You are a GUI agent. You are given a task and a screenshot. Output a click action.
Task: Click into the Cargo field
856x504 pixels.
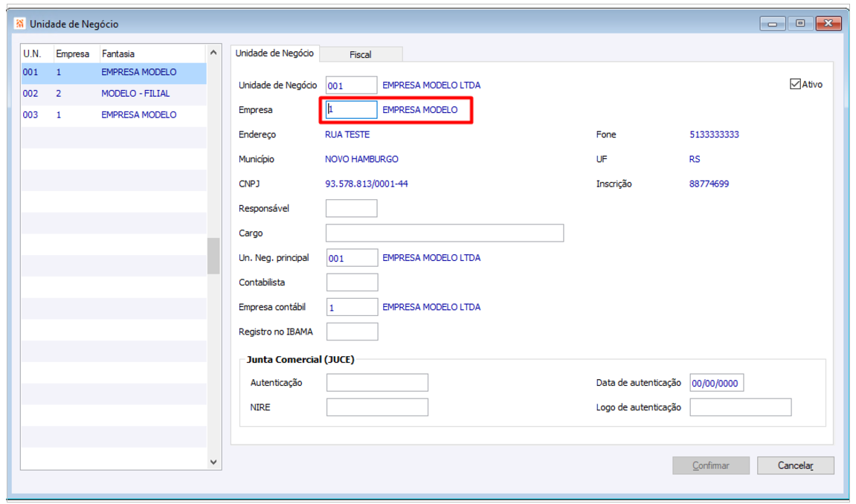(x=445, y=233)
